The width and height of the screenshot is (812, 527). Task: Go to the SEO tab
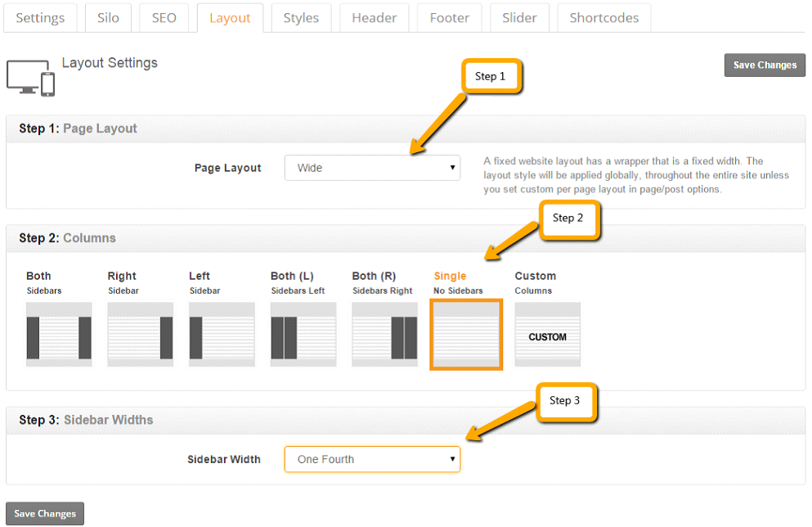point(164,18)
